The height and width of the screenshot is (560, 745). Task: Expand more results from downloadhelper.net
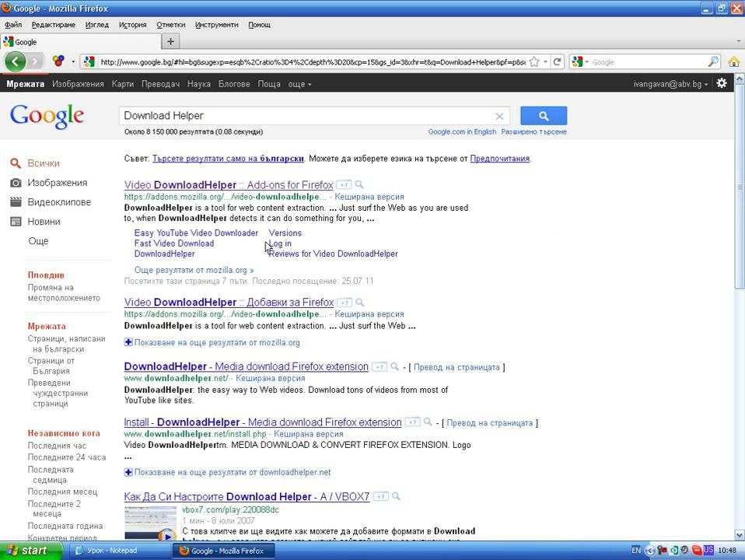tap(128, 472)
